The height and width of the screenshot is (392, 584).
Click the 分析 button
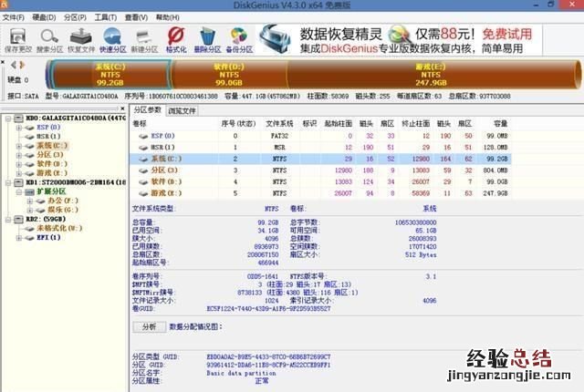pyautogui.click(x=150, y=327)
